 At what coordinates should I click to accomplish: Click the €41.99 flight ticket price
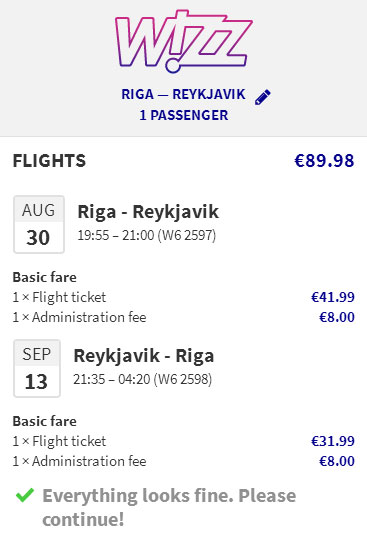(x=333, y=297)
